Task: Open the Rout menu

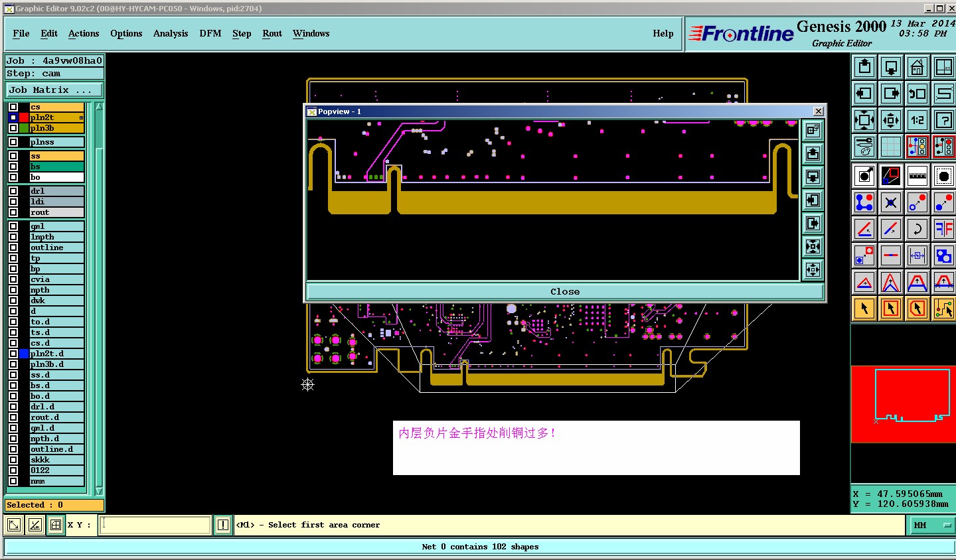Action: (272, 33)
